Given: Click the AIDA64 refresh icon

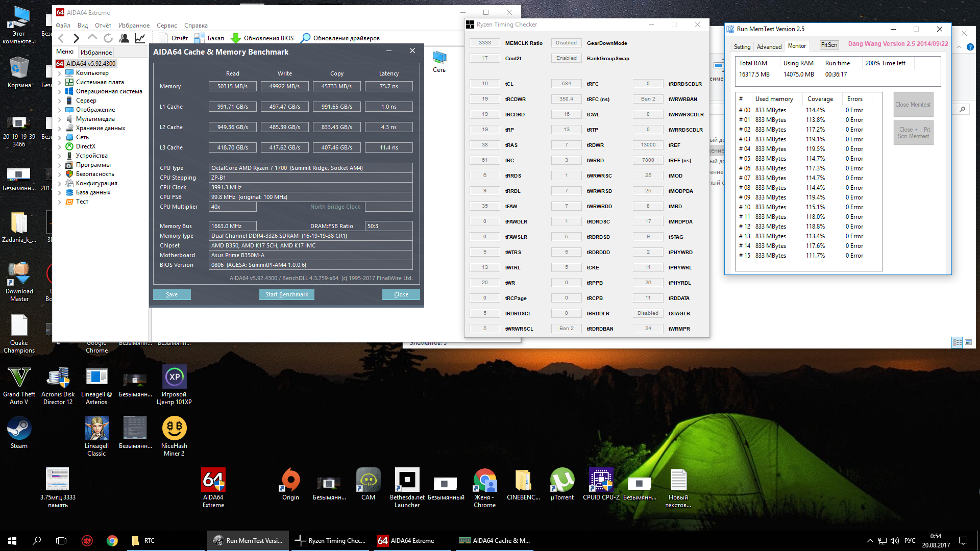Looking at the screenshot, I should coord(108,38).
